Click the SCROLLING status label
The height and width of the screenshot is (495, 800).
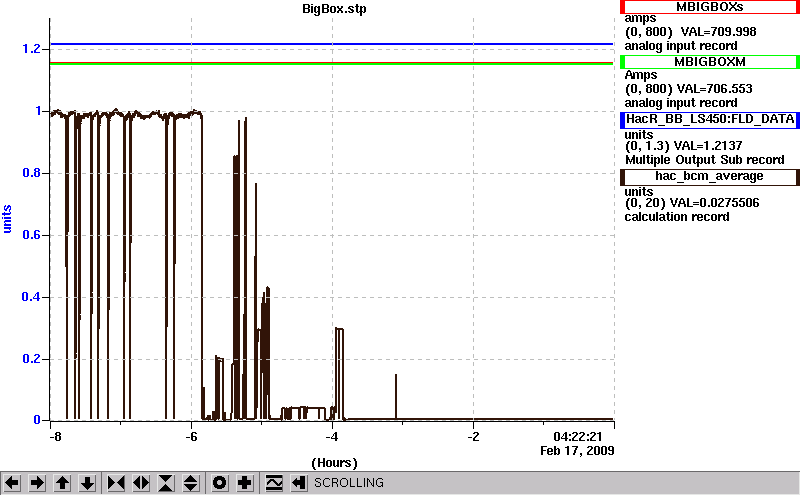point(349,483)
